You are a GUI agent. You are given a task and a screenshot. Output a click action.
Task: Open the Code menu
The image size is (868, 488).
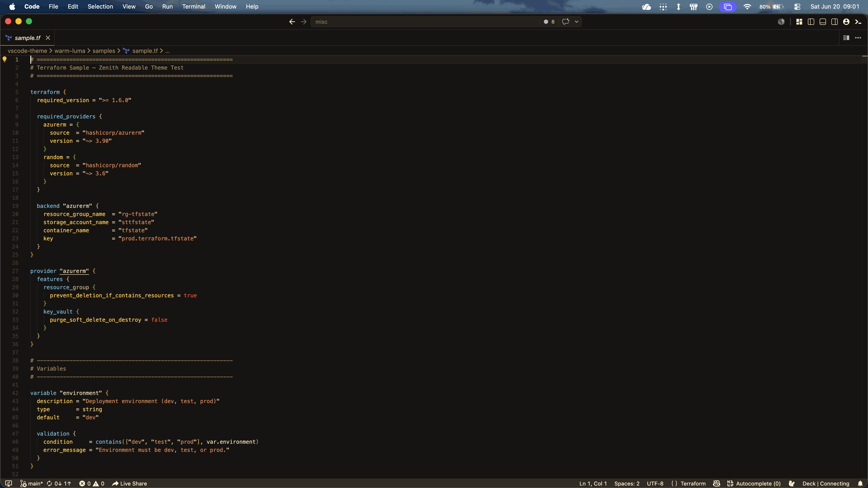click(32, 6)
